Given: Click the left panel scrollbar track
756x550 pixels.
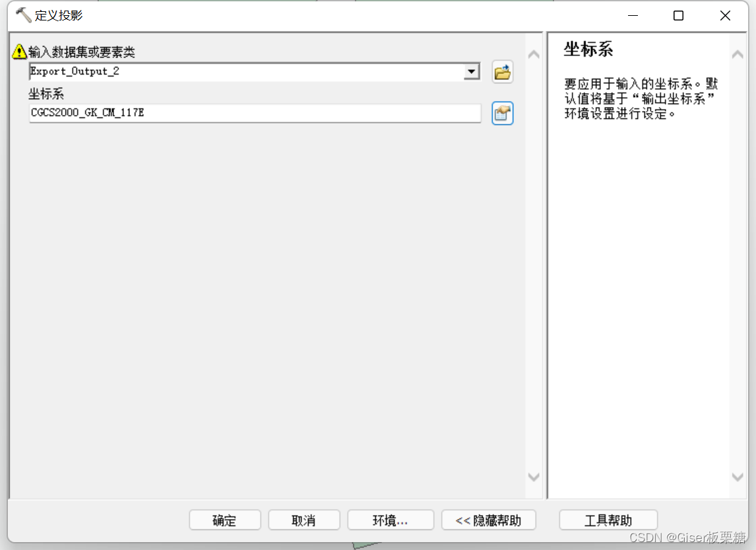Looking at the screenshot, I should 533,264.
